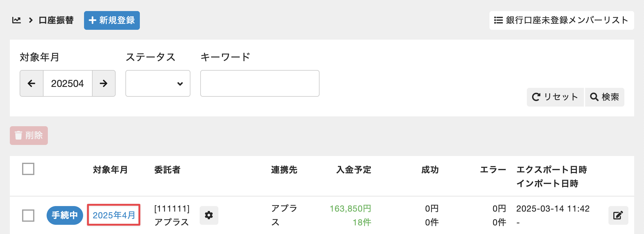
Task: Click the edit icon for 2025年4月 row
Action: tap(618, 215)
